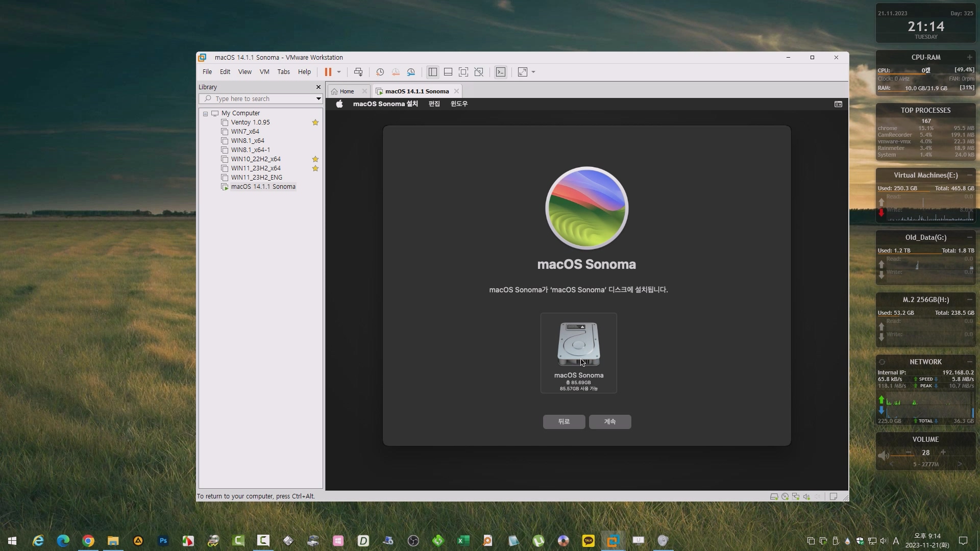Click the network adapter status icon
The width and height of the screenshot is (980, 551).
pos(796,497)
